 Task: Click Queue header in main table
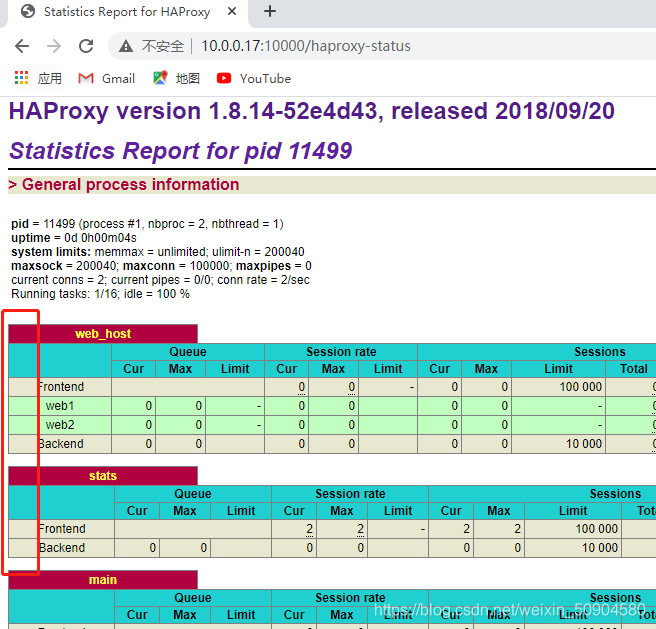tap(193, 598)
